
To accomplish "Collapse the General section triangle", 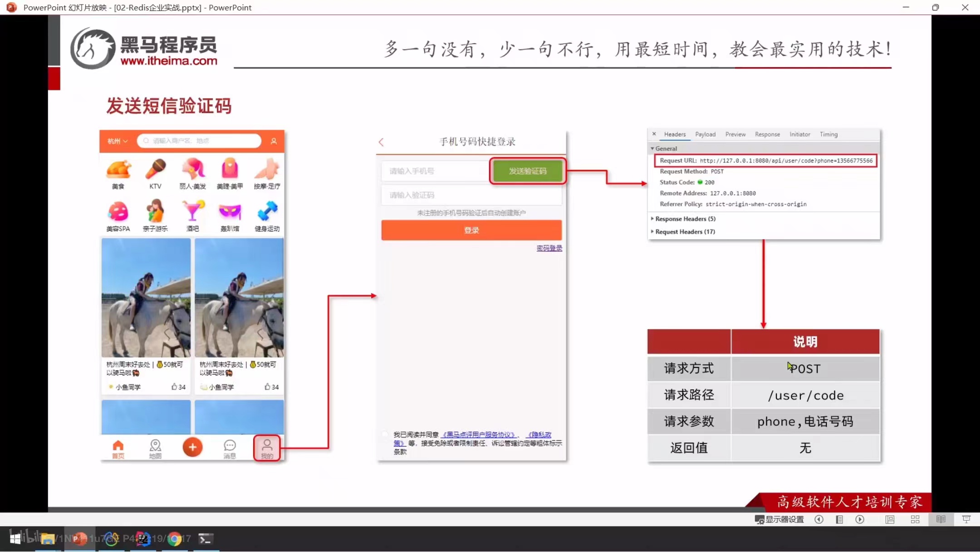I will pyautogui.click(x=652, y=148).
